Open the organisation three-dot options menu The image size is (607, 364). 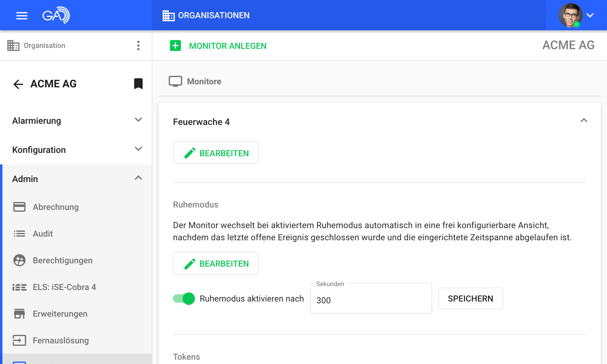[138, 45]
